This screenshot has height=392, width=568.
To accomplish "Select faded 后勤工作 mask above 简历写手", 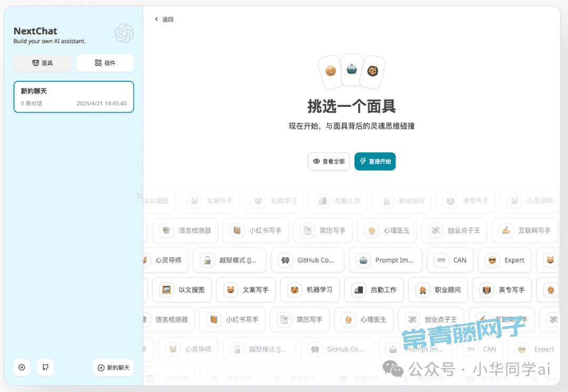I will (338, 200).
